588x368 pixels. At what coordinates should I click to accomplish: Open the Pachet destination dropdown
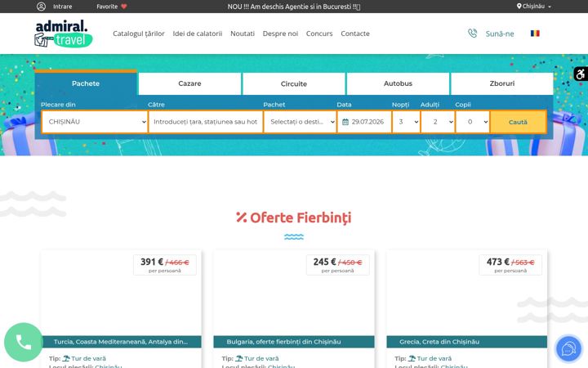click(300, 122)
